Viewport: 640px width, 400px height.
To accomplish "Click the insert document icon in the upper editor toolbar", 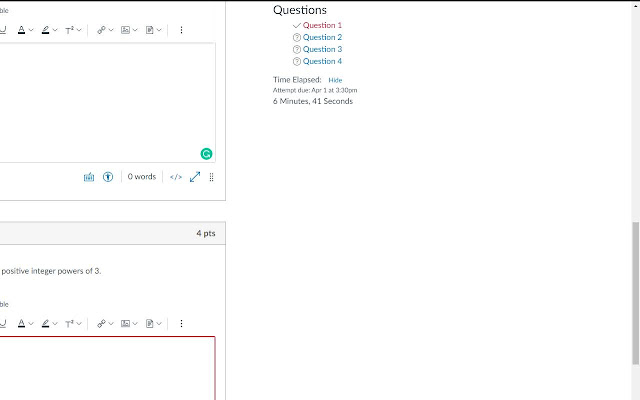I will [150, 30].
